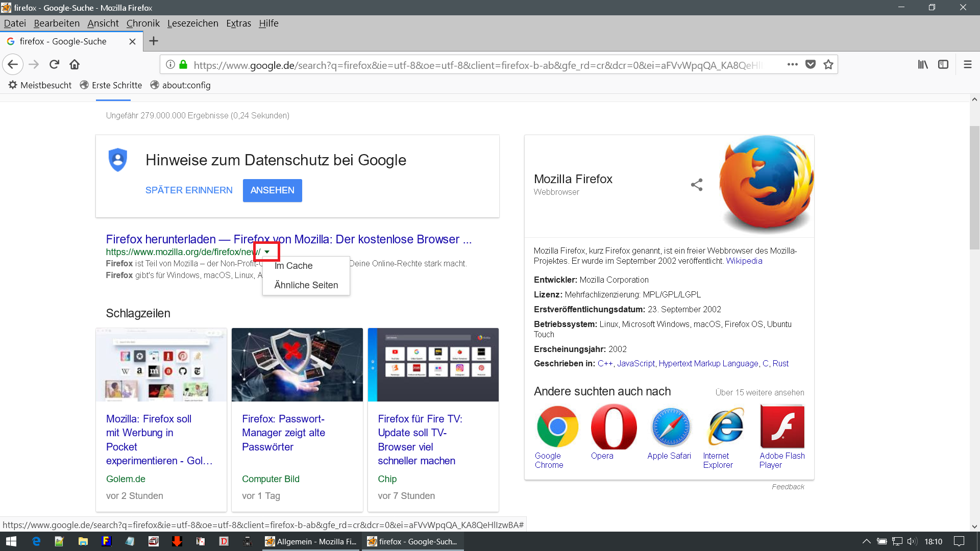980x551 pixels.
Task: Open page actions three-dot menu
Action: [792, 64]
